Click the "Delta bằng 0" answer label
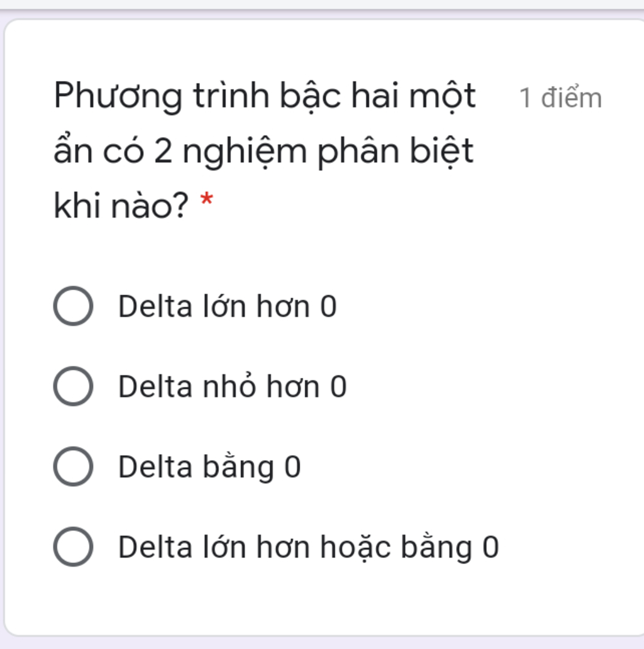This screenshot has width=644, height=649. click(209, 467)
